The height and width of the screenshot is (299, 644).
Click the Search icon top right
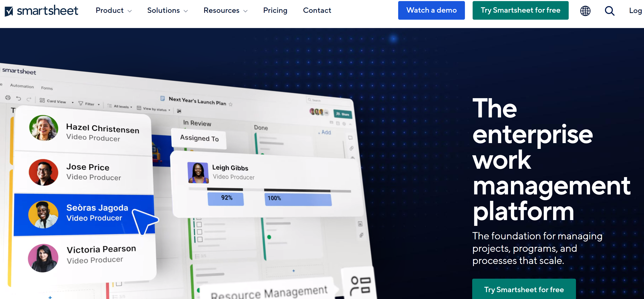click(x=610, y=11)
